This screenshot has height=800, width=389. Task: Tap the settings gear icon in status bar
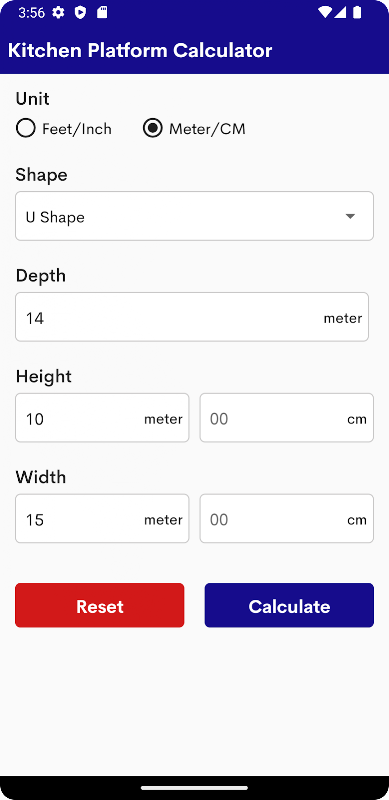[x=59, y=13]
